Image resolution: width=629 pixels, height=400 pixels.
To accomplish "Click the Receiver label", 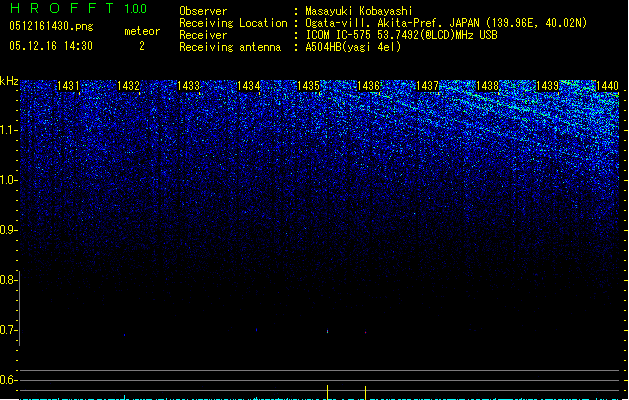I will (x=203, y=35).
